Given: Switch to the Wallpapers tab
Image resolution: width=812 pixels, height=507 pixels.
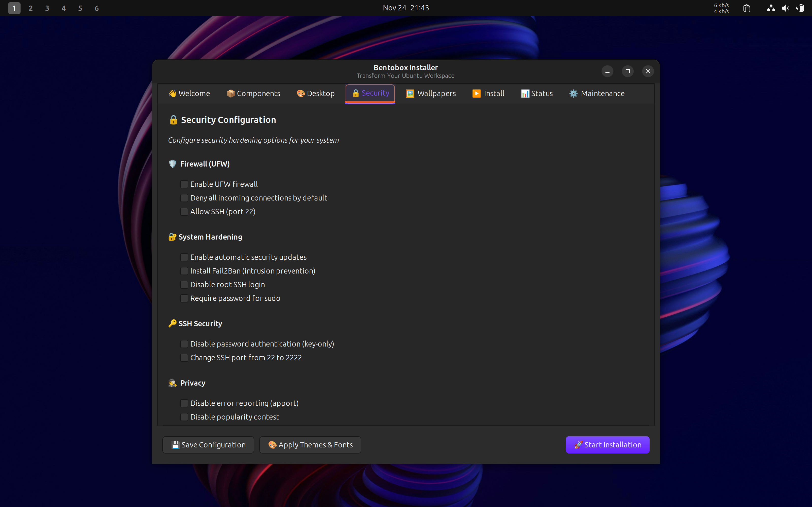Looking at the screenshot, I should point(431,94).
